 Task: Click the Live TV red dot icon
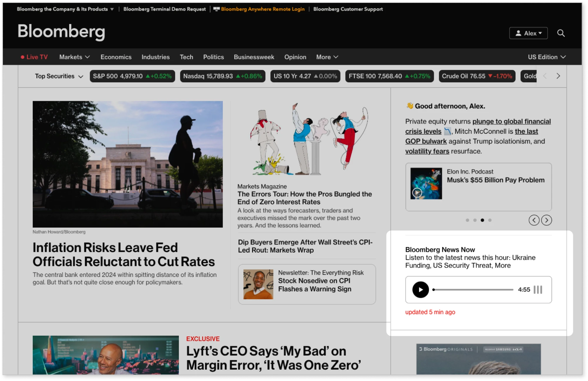pos(23,57)
